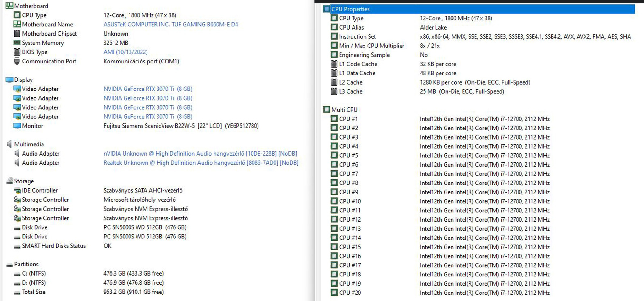Screen dimensions: 644x301
Task: Click the Total Size drive icon
Action: (x=17, y=292)
